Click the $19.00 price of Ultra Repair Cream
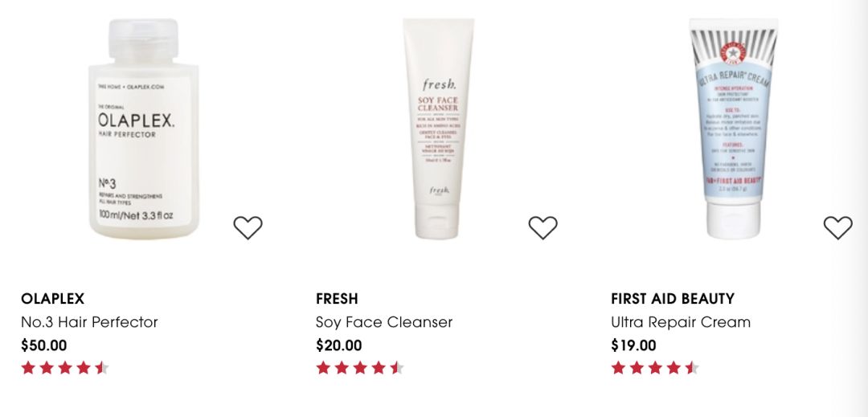Screen dimensions: 868x417 (634, 345)
